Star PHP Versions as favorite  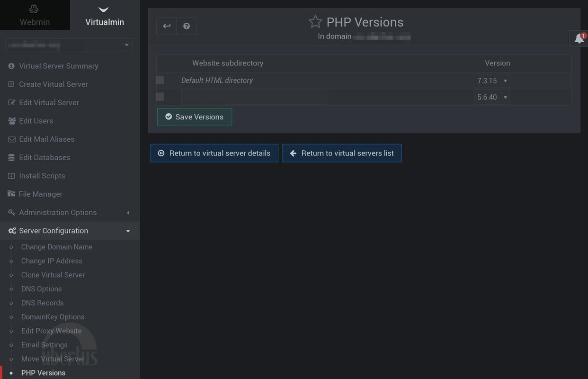click(x=315, y=22)
